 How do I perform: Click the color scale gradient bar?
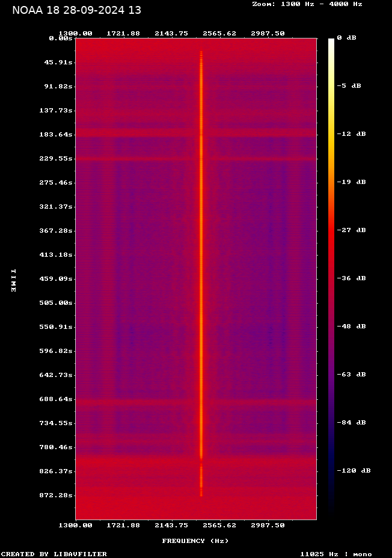tap(331, 277)
